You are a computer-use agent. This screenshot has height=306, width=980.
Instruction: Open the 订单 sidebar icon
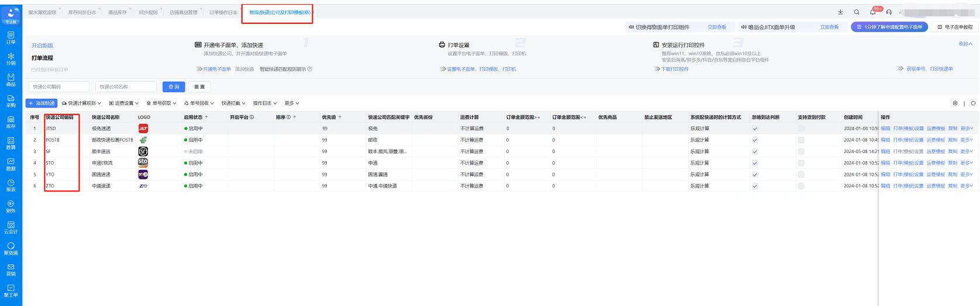tap(11, 37)
